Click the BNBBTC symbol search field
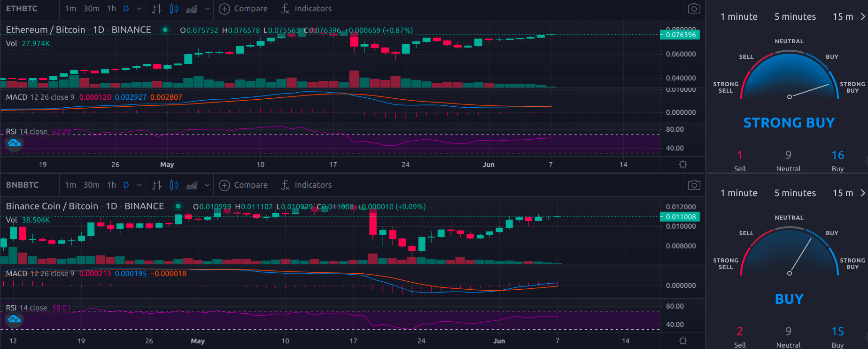This screenshot has width=868, height=349. 30,185
